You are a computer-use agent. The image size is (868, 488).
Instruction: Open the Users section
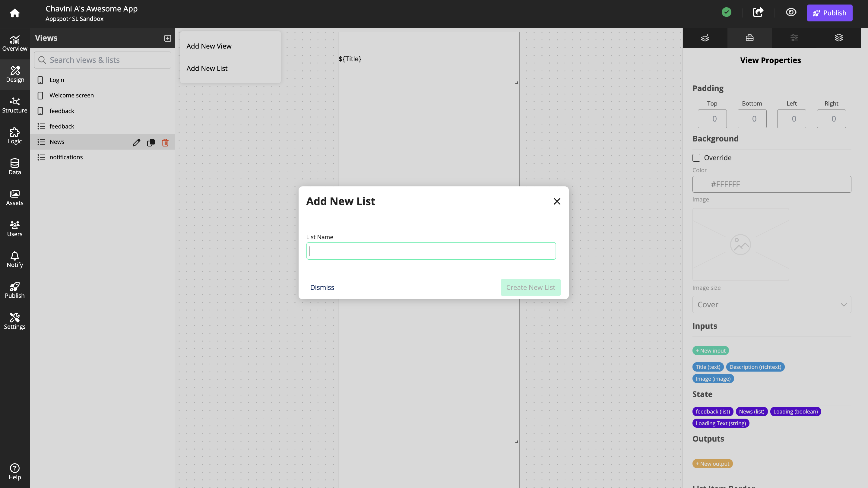(15, 229)
